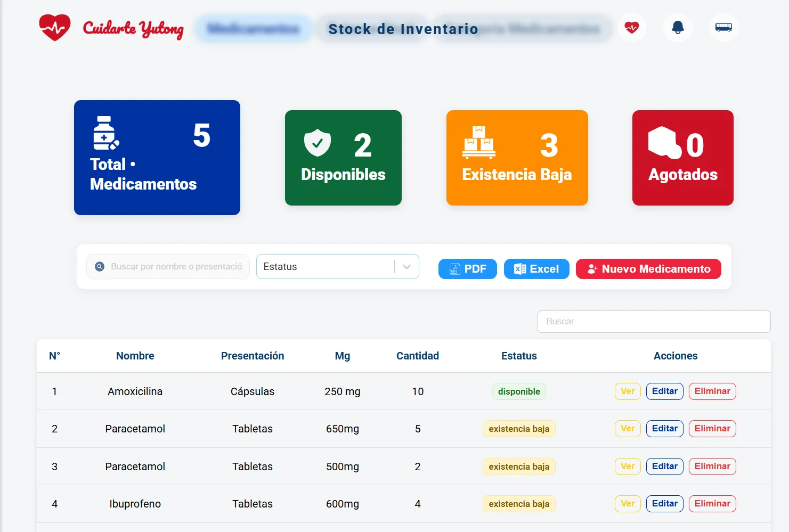Click the Excel sheet icon
The image size is (789, 532).
click(x=520, y=269)
